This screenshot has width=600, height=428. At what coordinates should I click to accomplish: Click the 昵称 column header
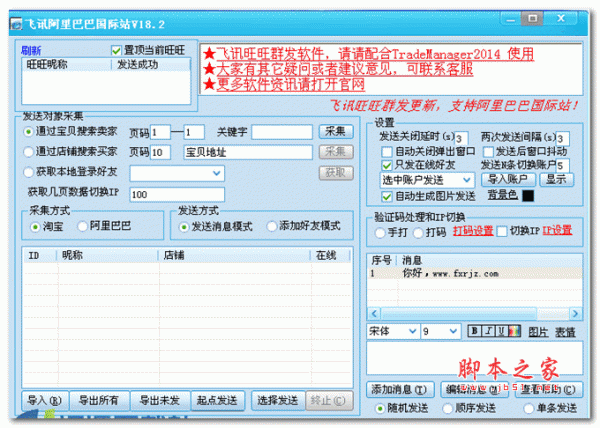[107, 255]
